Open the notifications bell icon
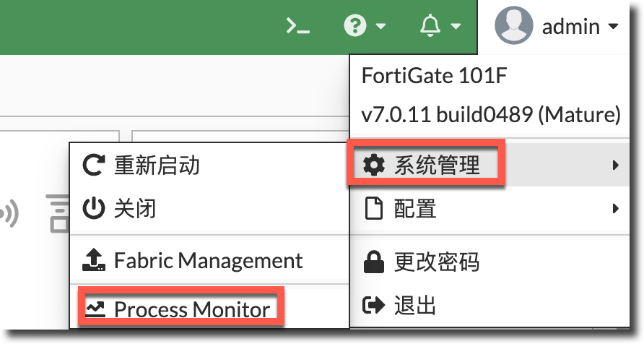The width and height of the screenshot is (644, 344). pos(430,27)
